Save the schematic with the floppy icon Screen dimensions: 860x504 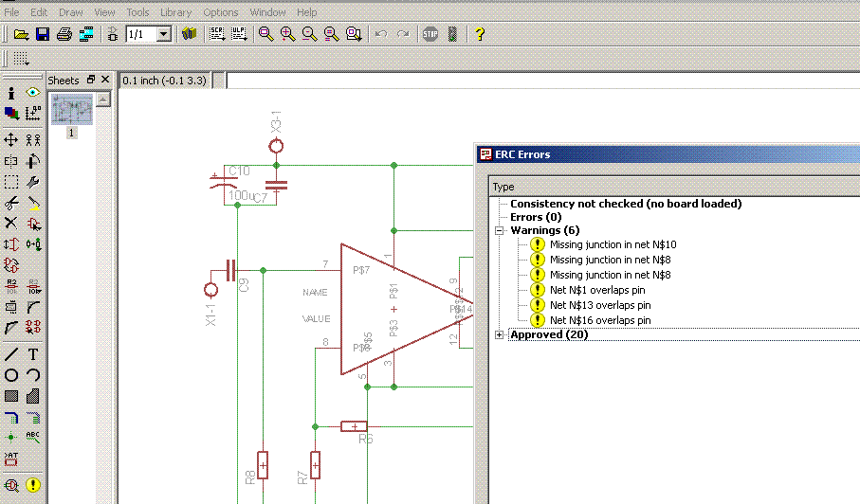pyautogui.click(x=43, y=34)
